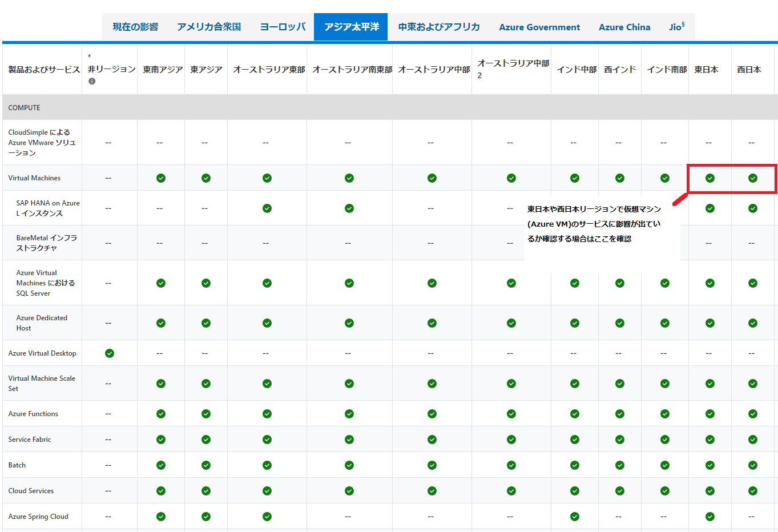Click the オーストラリア中部 2 column header

513,69
